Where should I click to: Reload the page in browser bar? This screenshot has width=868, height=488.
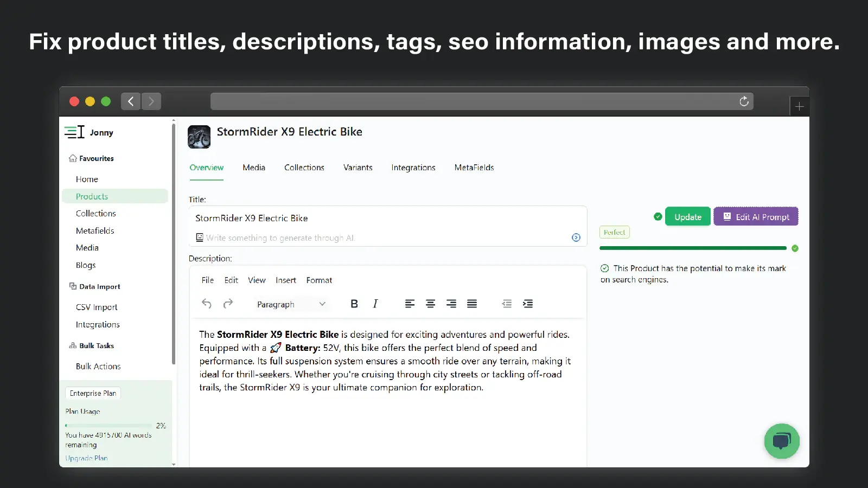[x=744, y=101]
